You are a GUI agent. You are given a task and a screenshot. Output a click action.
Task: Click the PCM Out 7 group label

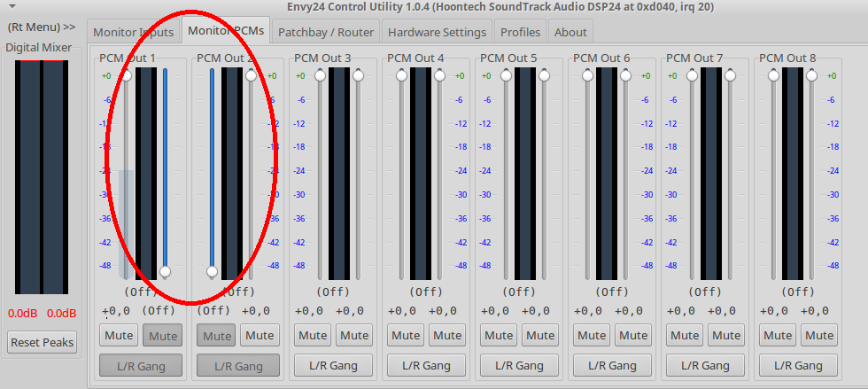[694, 58]
